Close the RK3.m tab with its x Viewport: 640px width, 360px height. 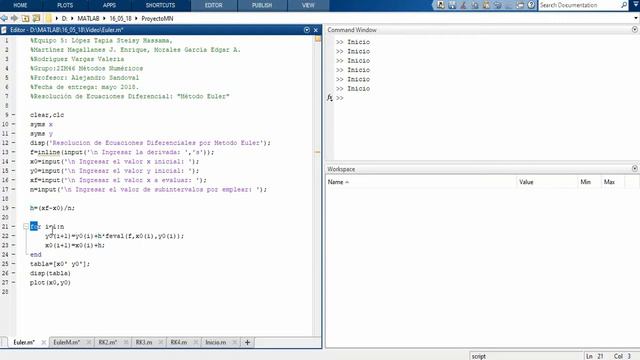(x=160, y=342)
